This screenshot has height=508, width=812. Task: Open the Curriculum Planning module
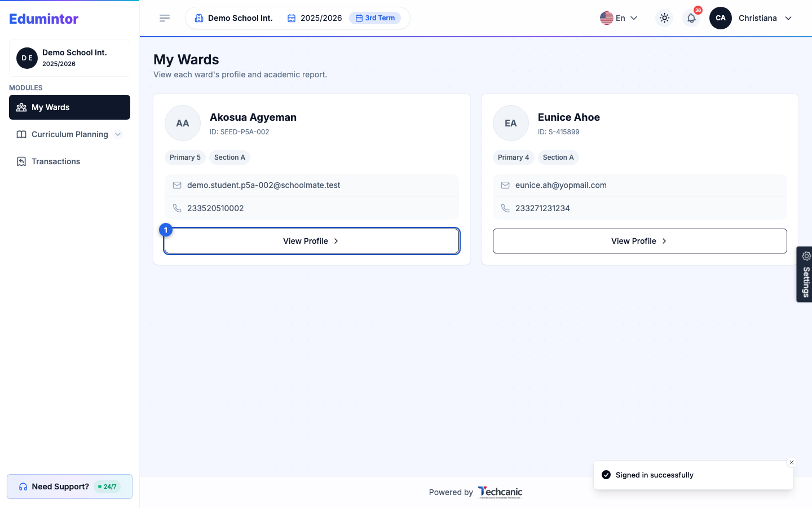tap(69, 134)
